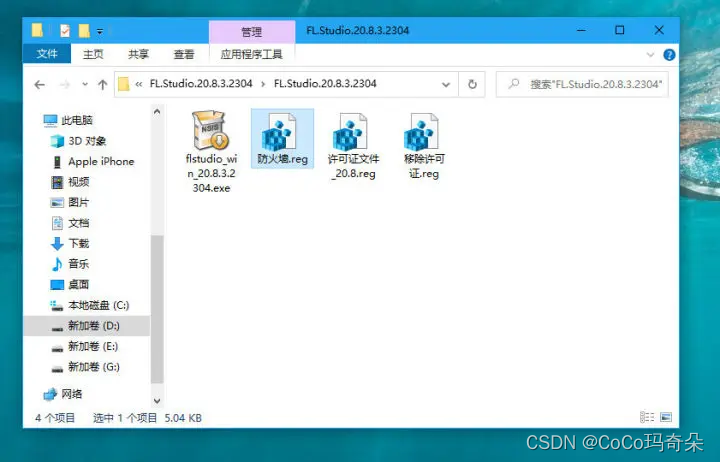Open the 共享 ribbon tab
This screenshot has height=462, width=720.
[x=138, y=54]
